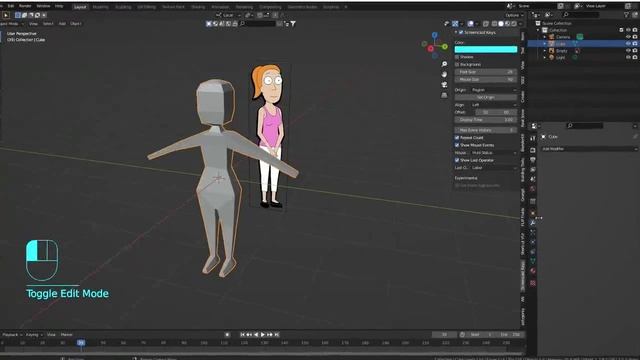Jump to timeline end frame

[277, 334]
